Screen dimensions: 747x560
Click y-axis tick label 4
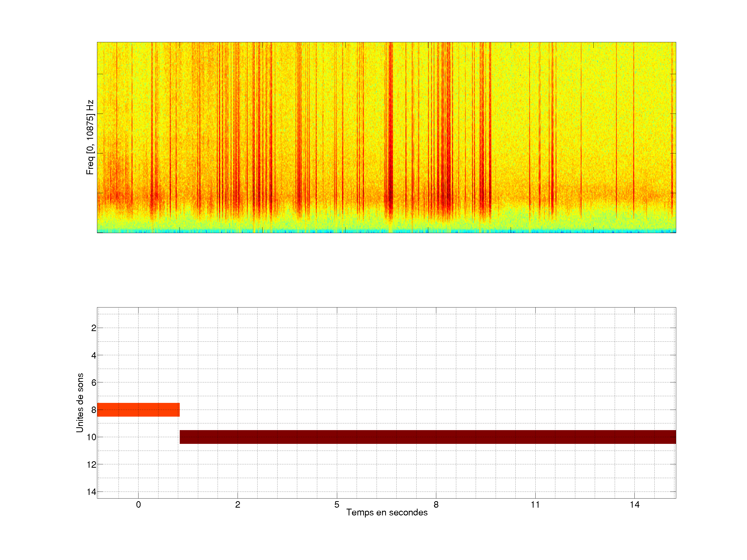(x=94, y=355)
